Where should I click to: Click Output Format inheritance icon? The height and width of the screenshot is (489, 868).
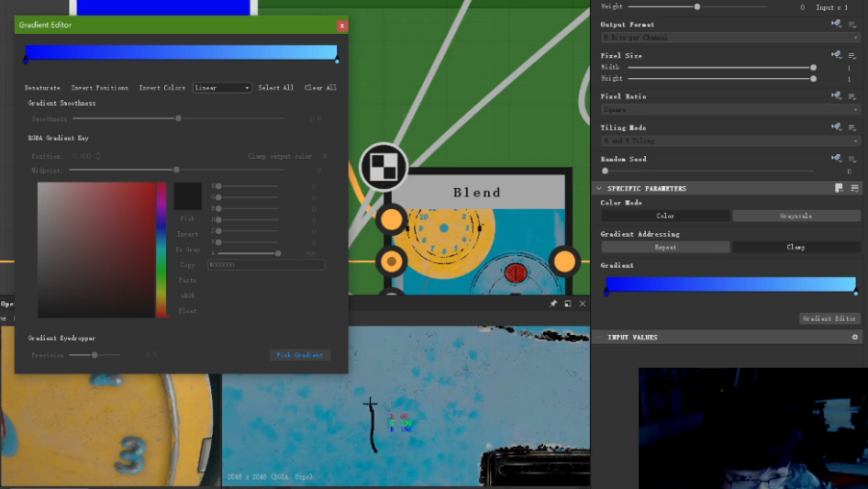pos(836,24)
